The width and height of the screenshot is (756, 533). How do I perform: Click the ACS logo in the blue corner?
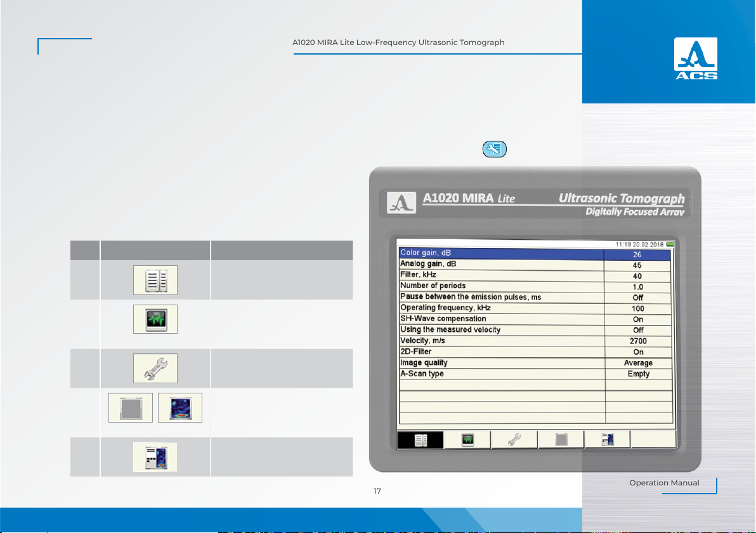point(696,58)
